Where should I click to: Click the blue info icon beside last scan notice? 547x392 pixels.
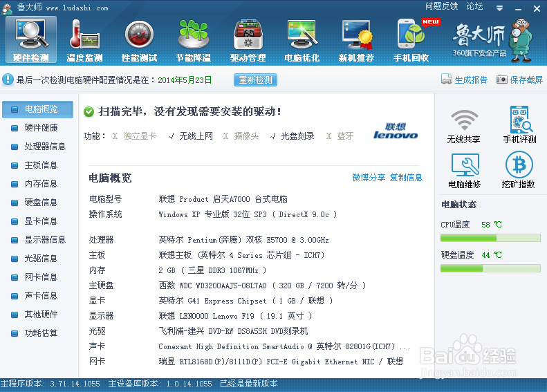click(x=8, y=80)
